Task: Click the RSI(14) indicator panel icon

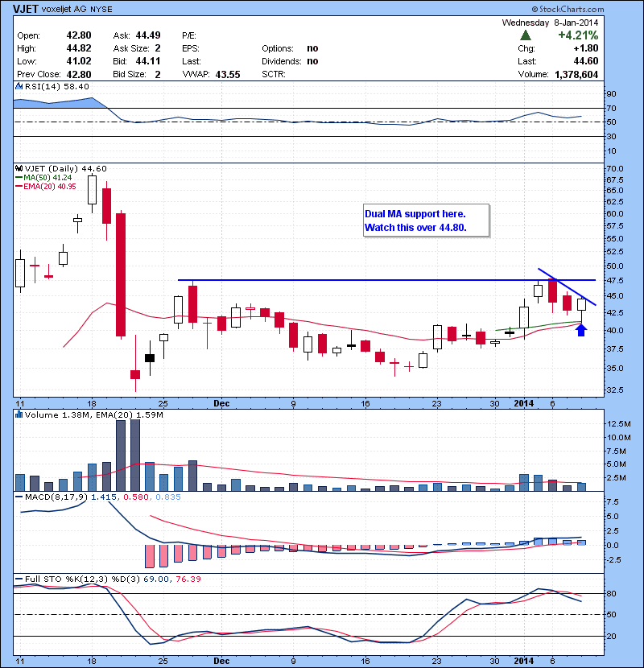Action: (x=19, y=86)
